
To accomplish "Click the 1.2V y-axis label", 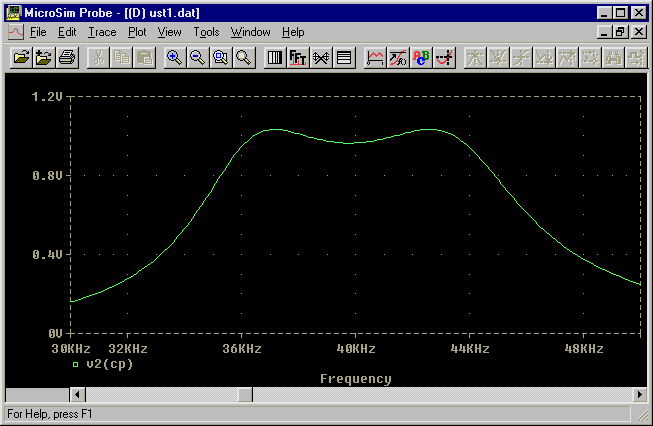I will click(47, 97).
